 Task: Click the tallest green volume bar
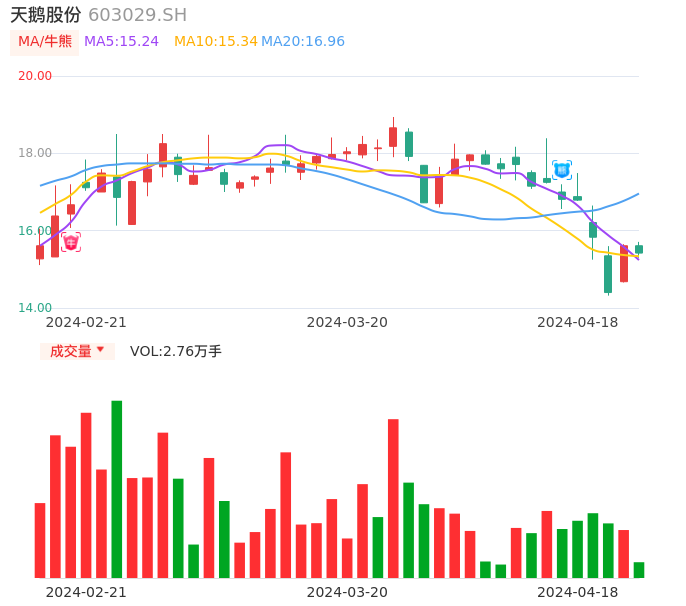click(117, 489)
